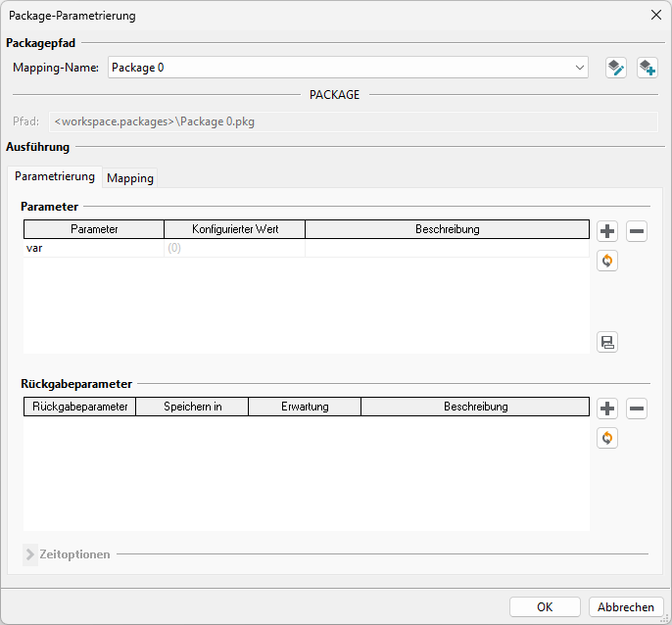Select the var parameter row
Screen dimensions: 672x625
(x=307, y=248)
